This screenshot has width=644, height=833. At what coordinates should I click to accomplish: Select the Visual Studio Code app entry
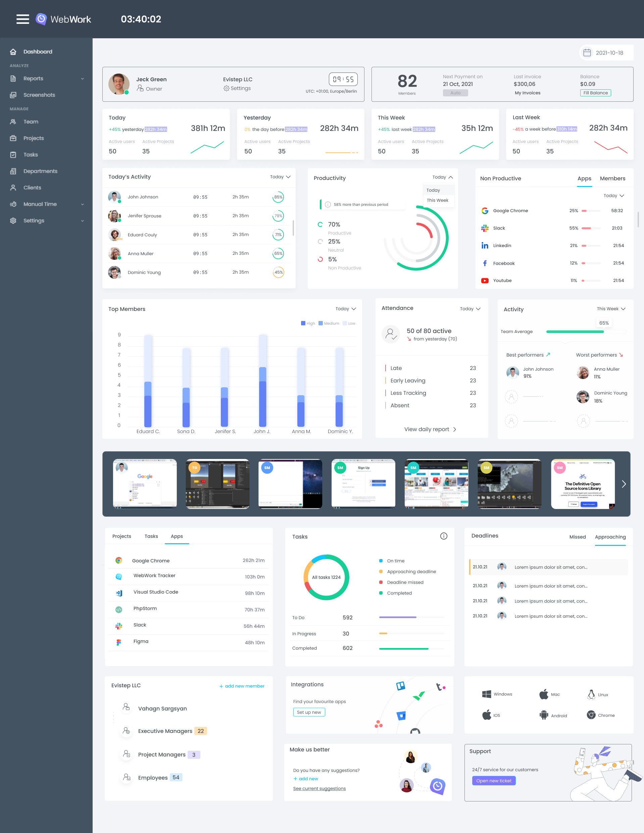tap(156, 592)
